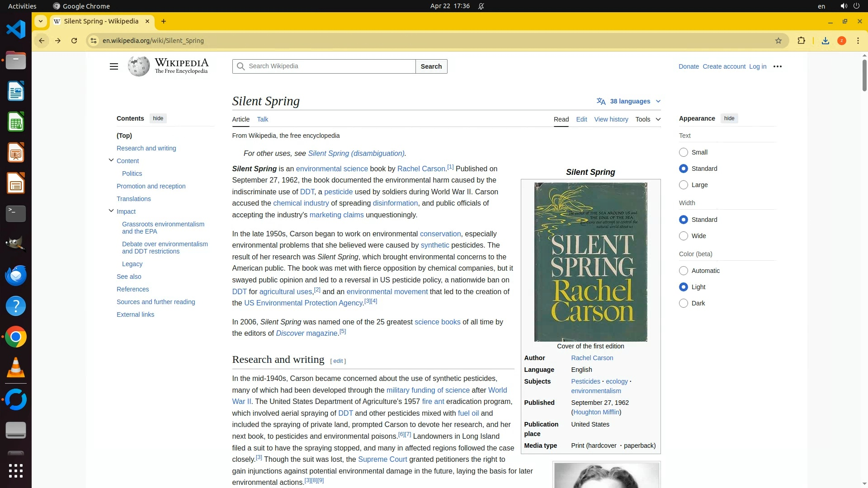Open Wikipedia main menu hamburger icon
The width and height of the screenshot is (868, 488).
113,66
